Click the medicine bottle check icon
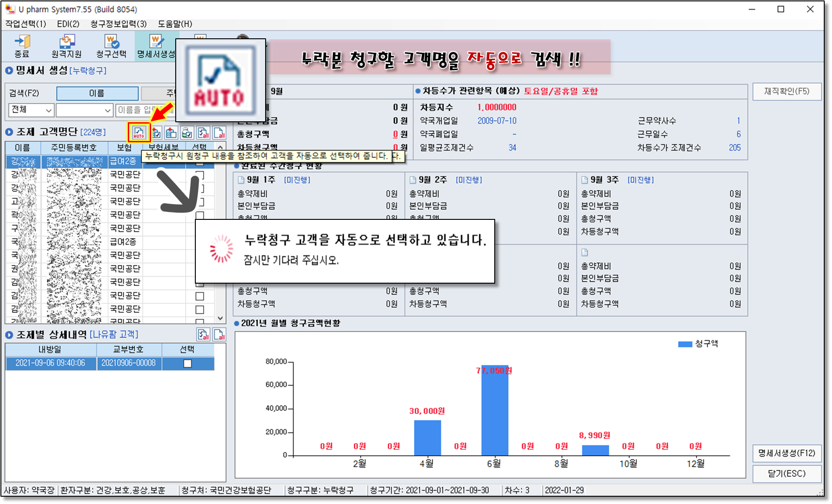Image resolution: width=832 pixels, height=504 pixels. tap(187, 133)
